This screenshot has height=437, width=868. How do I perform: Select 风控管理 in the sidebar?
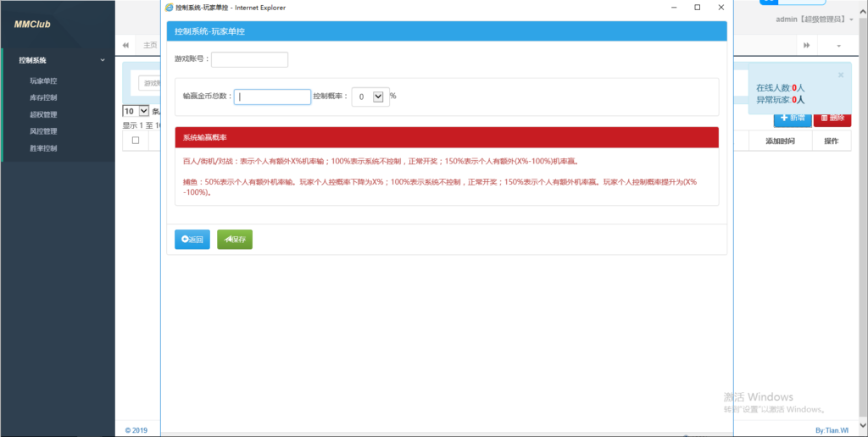(x=43, y=131)
